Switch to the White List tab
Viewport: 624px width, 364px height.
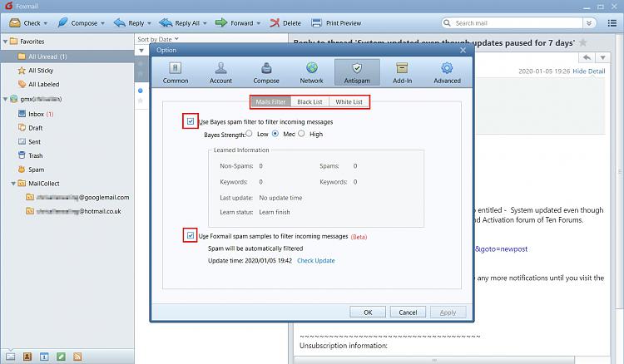349,101
